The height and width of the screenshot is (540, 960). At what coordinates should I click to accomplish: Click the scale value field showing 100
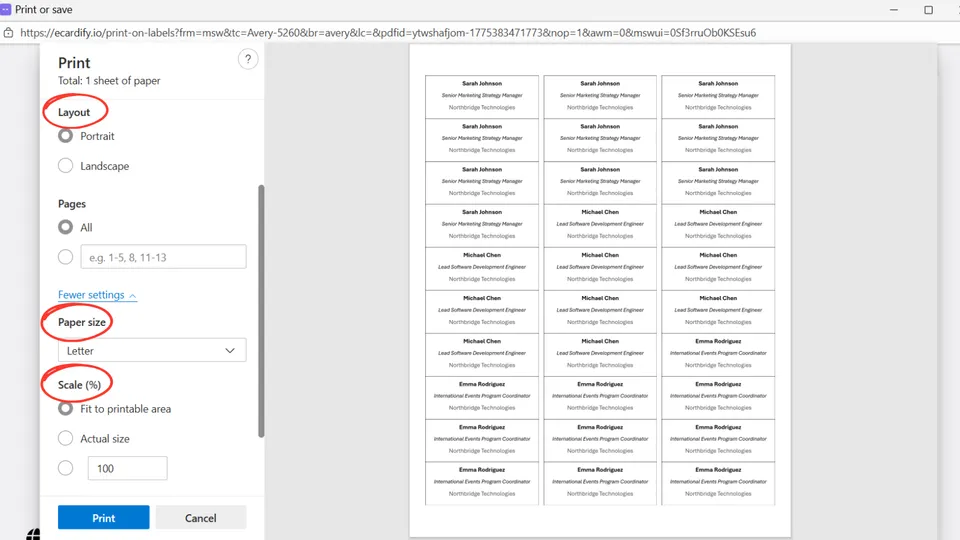127,468
